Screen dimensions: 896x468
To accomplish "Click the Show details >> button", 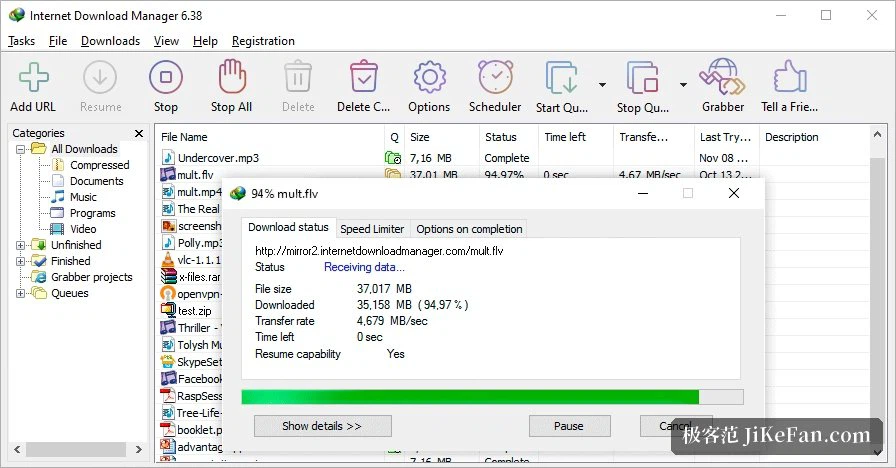I will point(322,426).
